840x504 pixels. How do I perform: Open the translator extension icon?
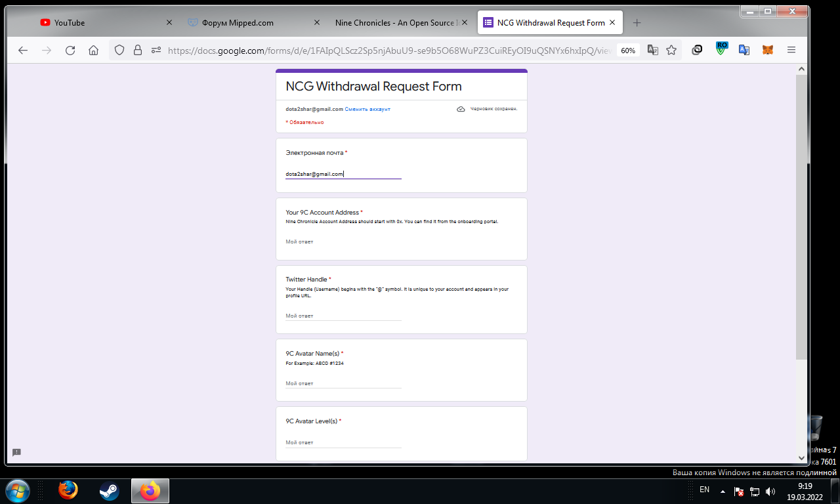[x=744, y=50]
